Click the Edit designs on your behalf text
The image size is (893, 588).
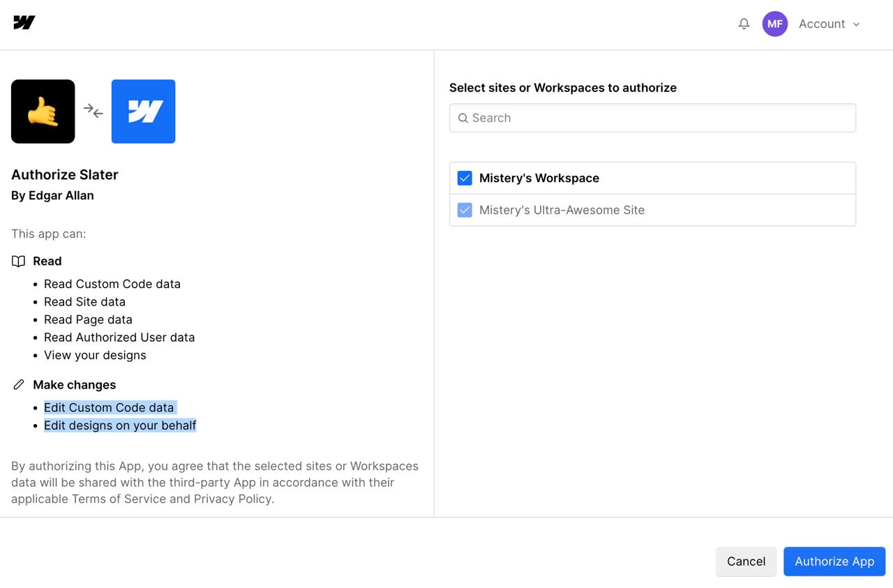point(120,425)
